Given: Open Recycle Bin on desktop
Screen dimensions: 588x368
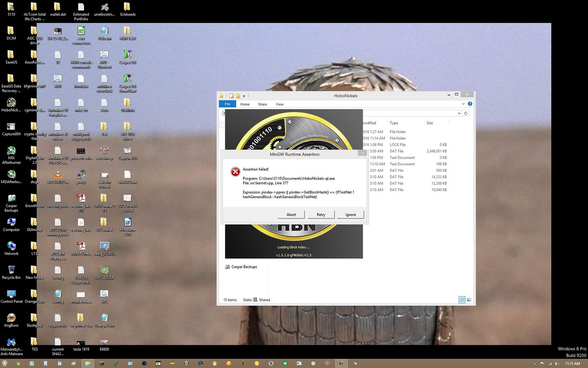Looking at the screenshot, I should click(11, 273).
